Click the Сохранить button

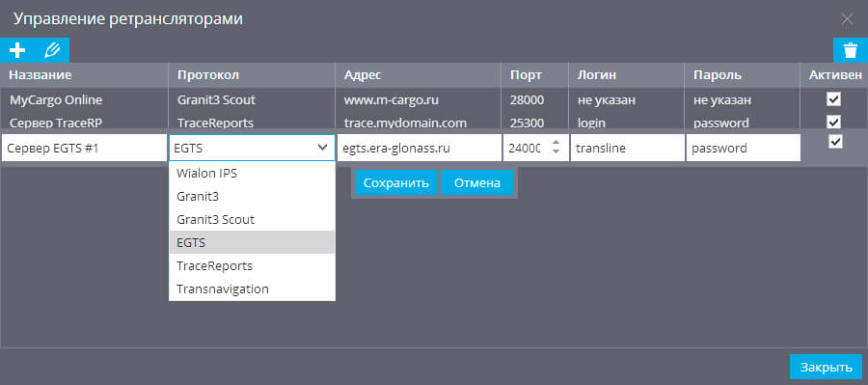pos(395,182)
